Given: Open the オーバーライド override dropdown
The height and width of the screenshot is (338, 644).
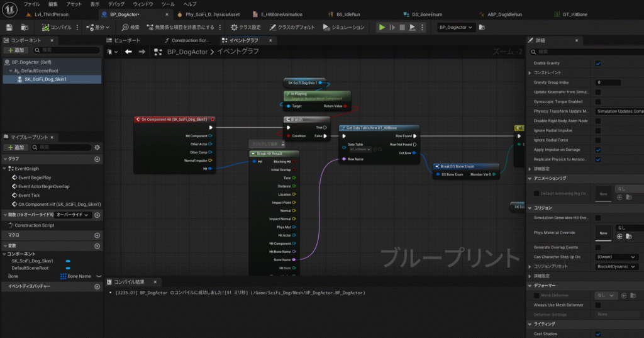Looking at the screenshot, I should click(x=73, y=215).
